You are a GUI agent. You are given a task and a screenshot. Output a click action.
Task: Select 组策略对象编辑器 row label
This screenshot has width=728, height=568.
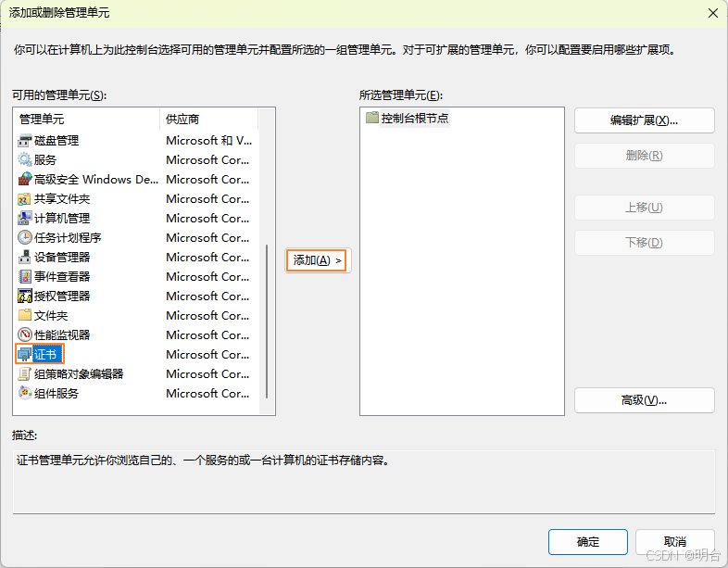pos(79,373)
